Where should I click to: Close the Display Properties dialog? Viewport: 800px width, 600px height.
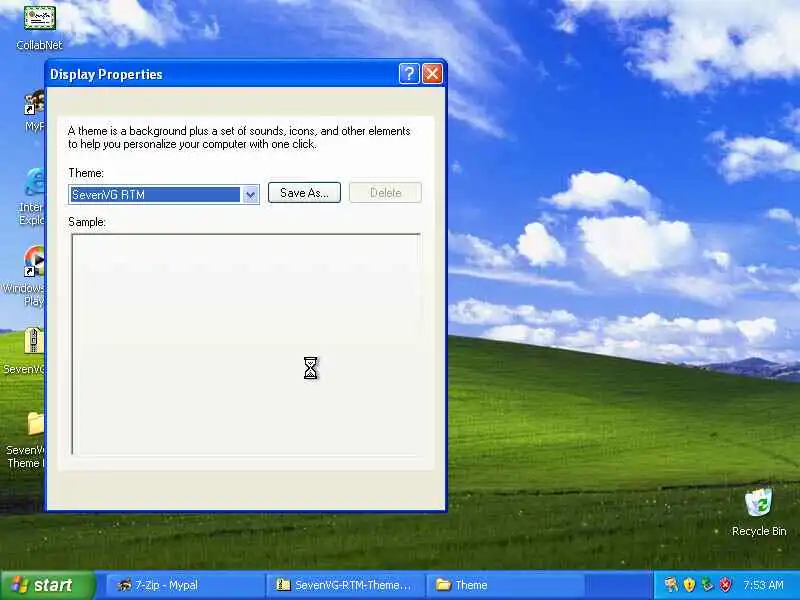[x=432, y=74]
